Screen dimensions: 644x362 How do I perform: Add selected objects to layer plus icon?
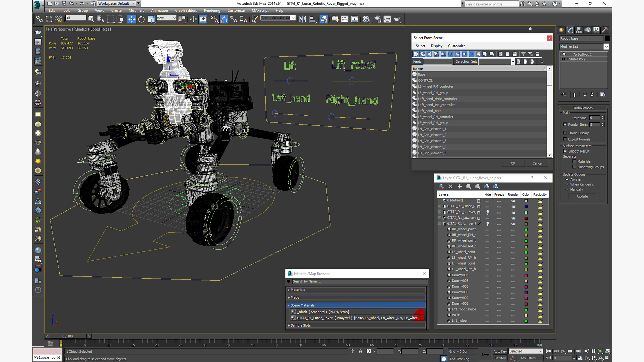[x=460, y=186]
